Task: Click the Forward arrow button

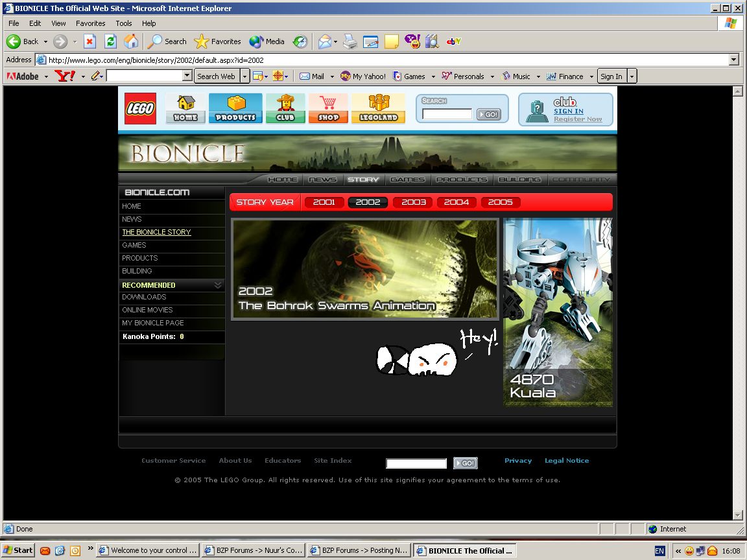Action: (x=60, y=41)
